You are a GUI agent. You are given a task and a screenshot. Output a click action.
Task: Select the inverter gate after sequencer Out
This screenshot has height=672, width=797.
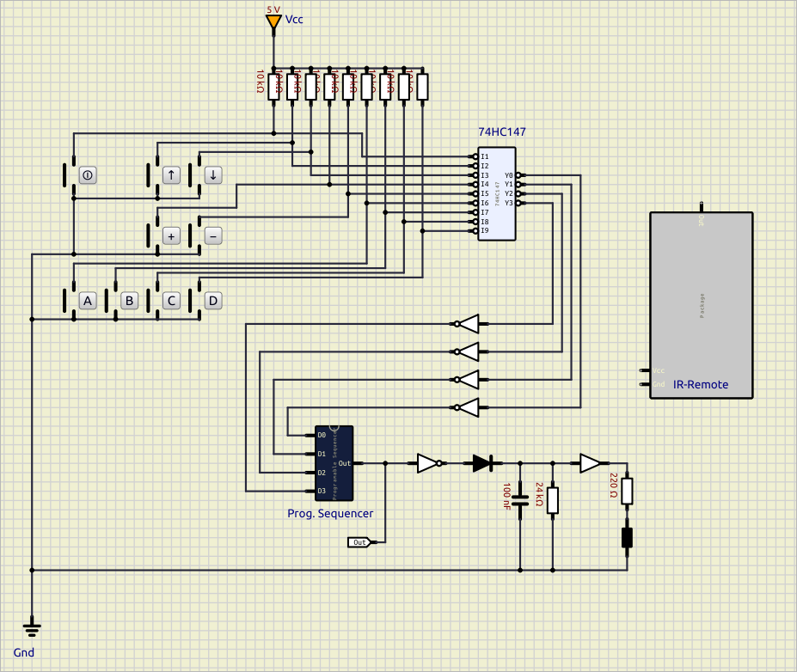tap(427, 463)
